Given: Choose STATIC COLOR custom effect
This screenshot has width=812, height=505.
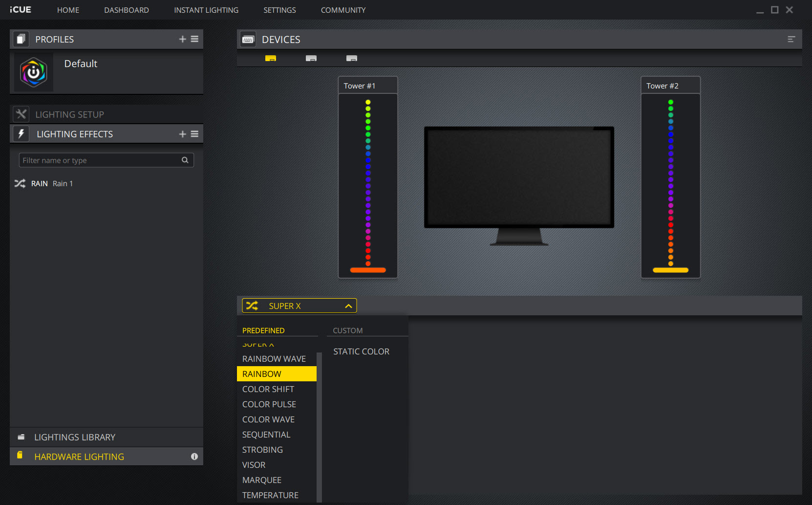Looking at the screenshot, I should point(362,351).
